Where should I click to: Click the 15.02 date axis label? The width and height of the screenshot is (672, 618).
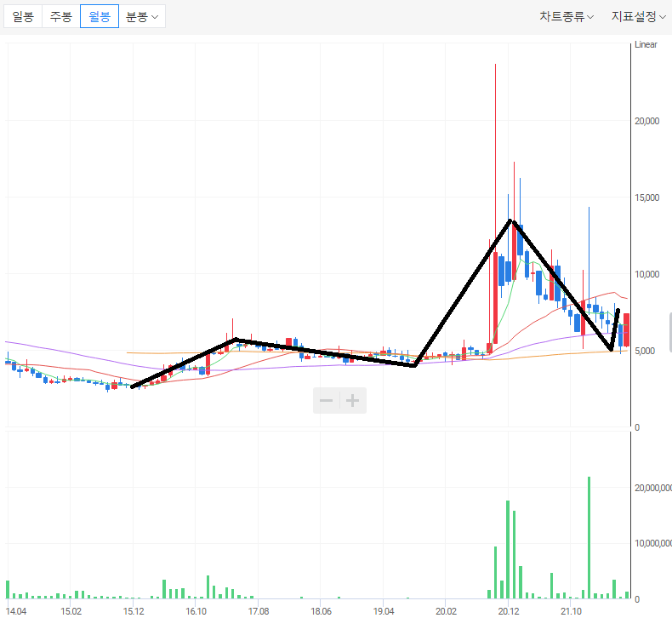click(71, 611)
